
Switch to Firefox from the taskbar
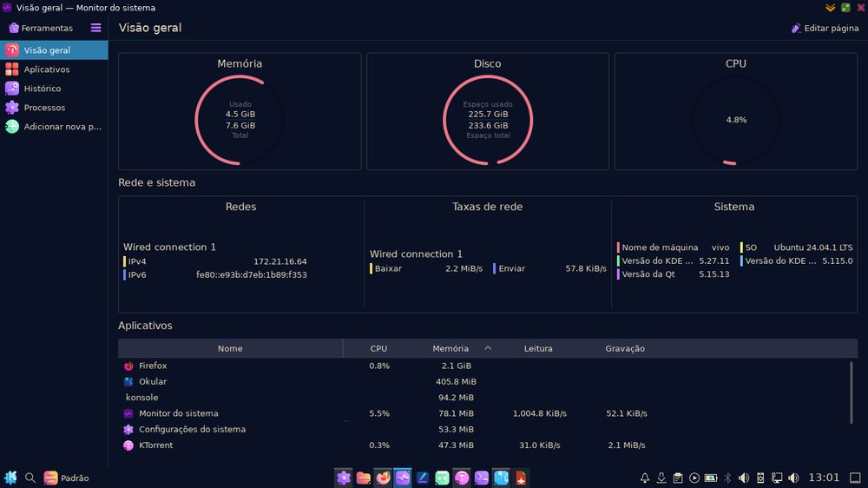[383, 478]
